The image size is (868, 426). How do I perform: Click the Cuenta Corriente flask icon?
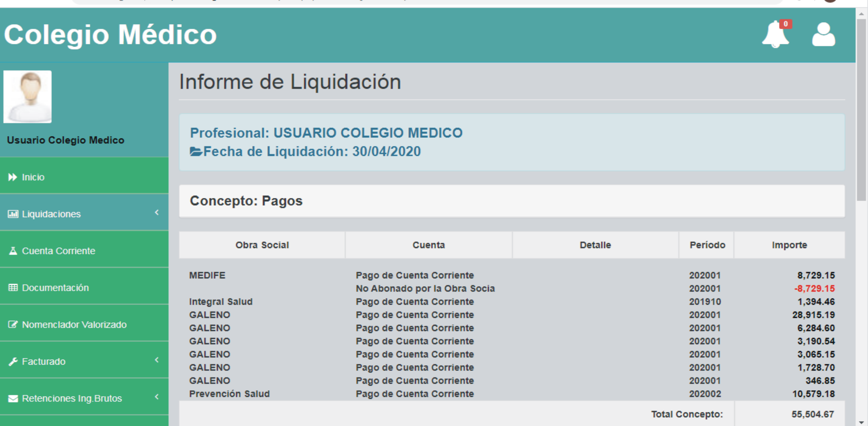[x=13, y=251]
